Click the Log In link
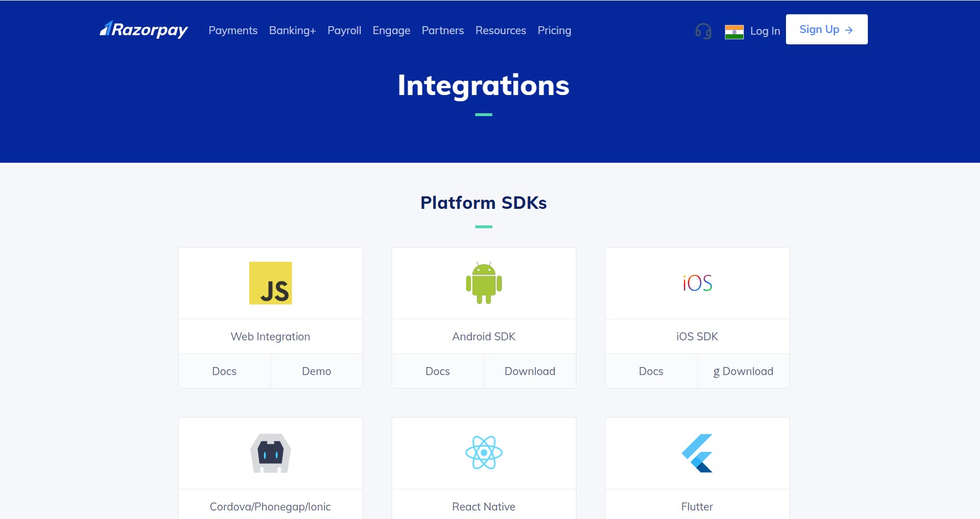Screen dimensions: 980x519 (765, 31)
